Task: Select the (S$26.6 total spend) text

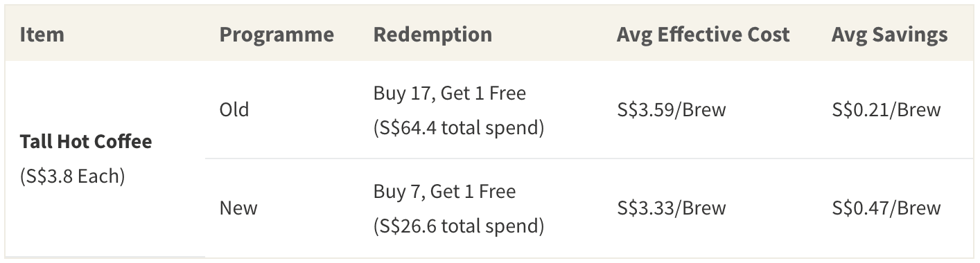Action: tap(459, 226)
